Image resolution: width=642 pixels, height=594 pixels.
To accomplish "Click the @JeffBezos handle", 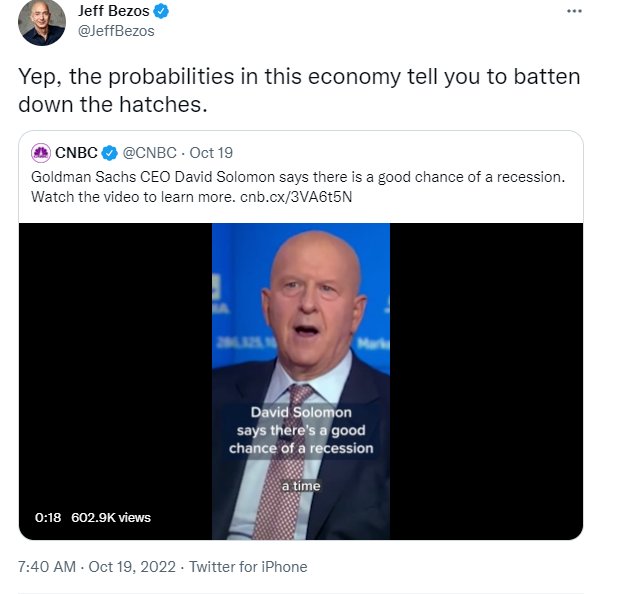I will click(115, 30).
